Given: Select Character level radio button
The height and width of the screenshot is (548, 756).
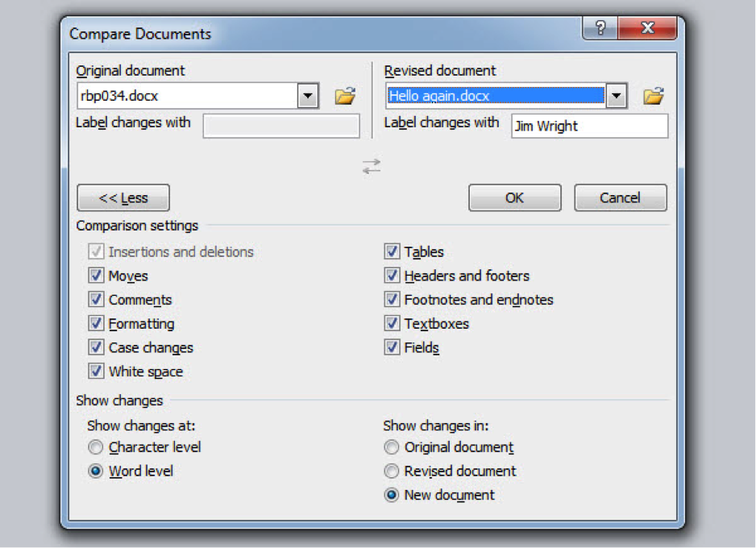Looking at the screenshot, I should click(96, 447).
